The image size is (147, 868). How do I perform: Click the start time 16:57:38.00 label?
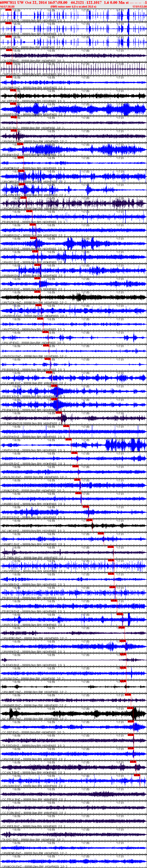[x=7, y=6]
